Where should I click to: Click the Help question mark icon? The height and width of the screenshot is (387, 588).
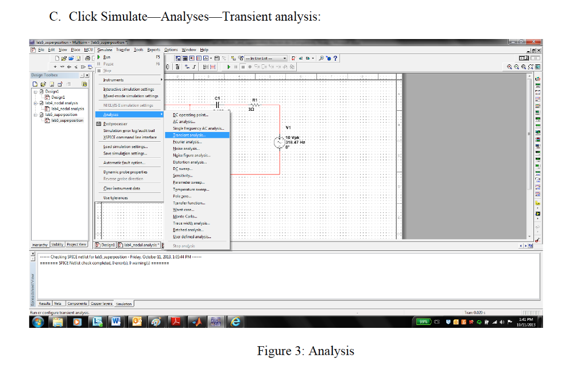(335, 58)
